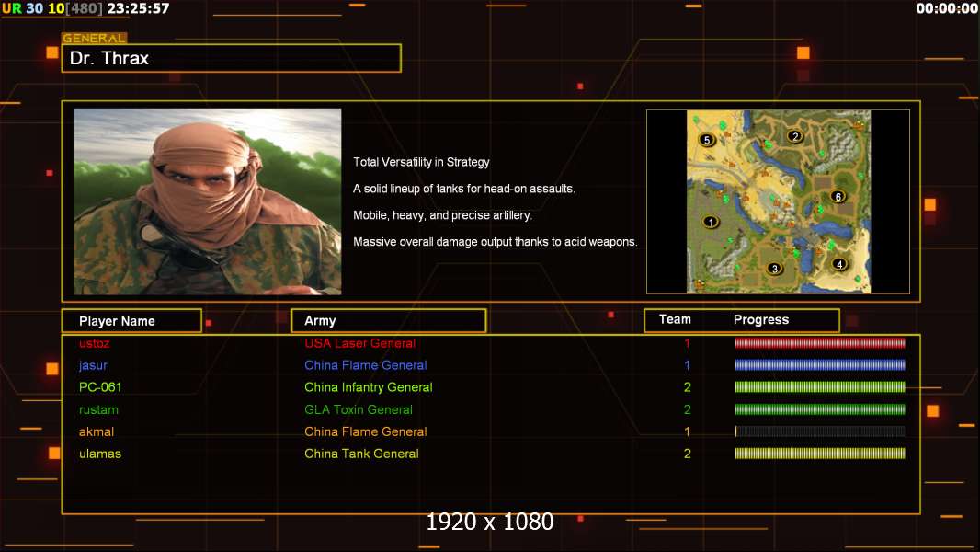Click China Tank General army text

[361, 454]
